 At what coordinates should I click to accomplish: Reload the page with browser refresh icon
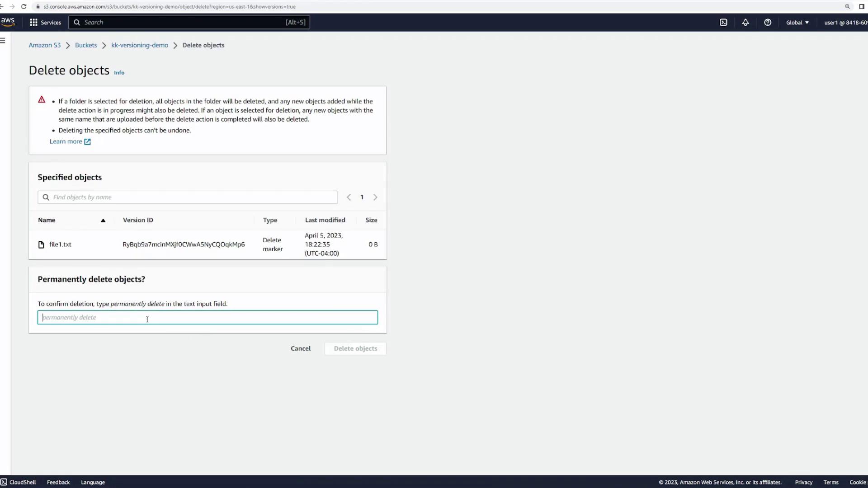click(24, 7)
